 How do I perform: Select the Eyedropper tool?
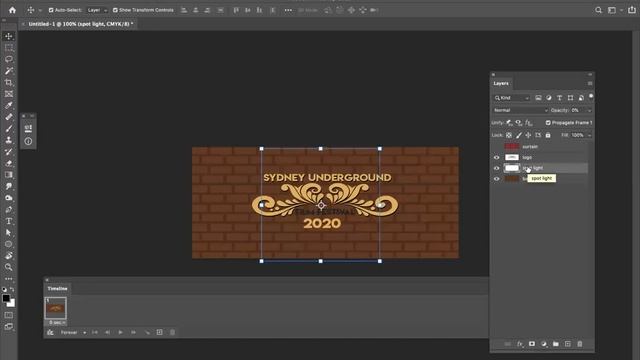coord(9,105)
